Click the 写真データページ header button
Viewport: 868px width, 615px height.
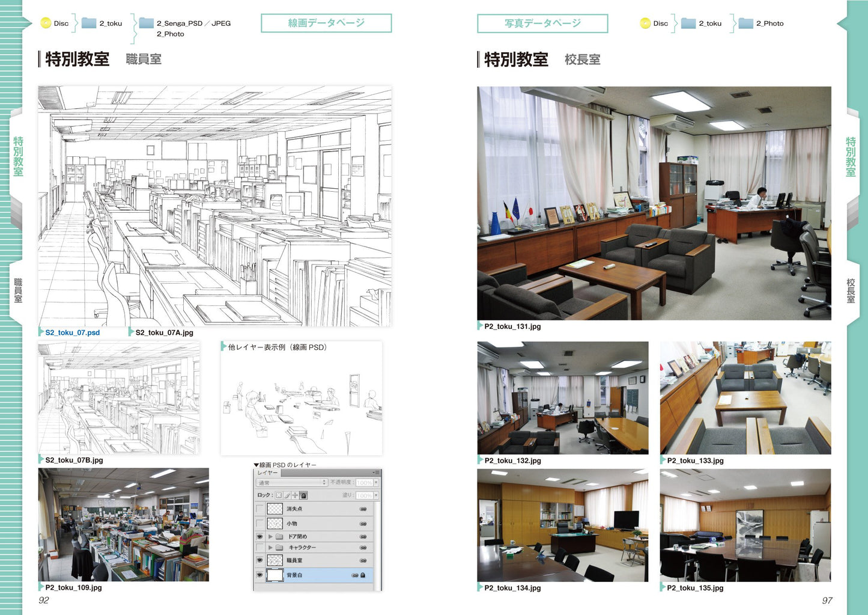[x=542, y=23]
